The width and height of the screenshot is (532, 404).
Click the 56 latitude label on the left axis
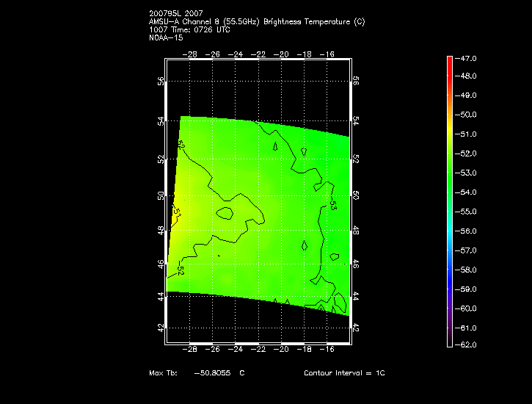point(161,81)
